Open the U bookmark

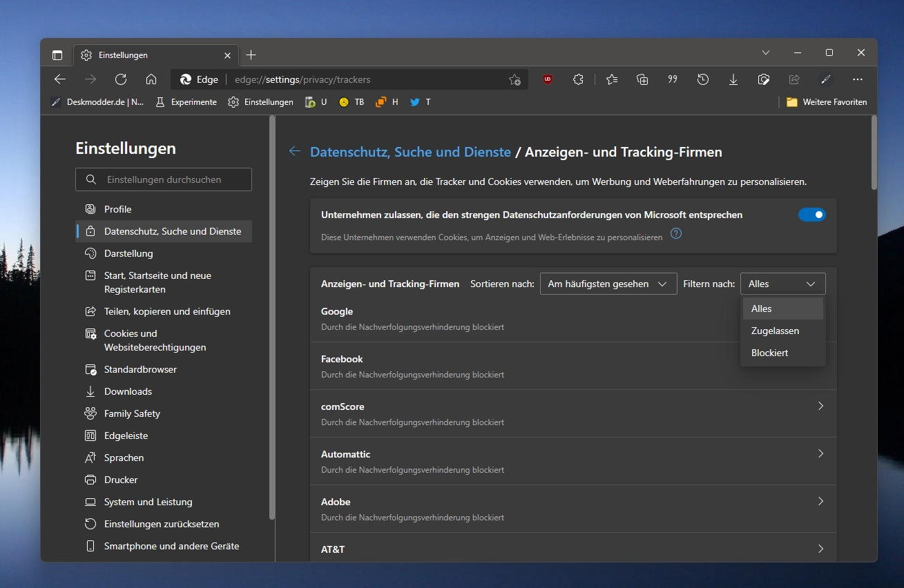(x=316, y=101)
